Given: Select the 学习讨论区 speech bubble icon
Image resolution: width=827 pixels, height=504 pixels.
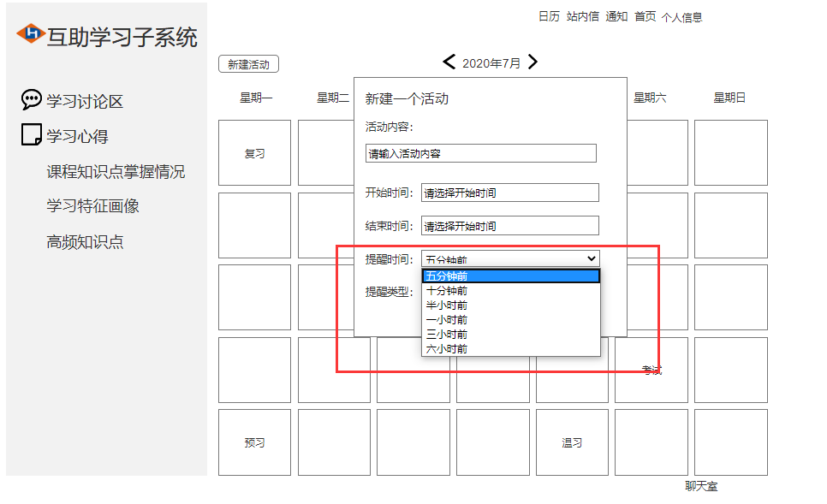Looking at the screenshot, I should (31, 98).
